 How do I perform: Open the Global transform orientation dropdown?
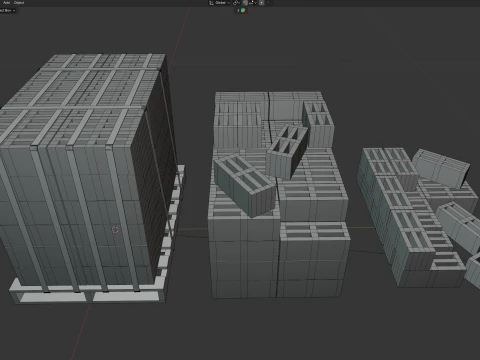point(220,3)
